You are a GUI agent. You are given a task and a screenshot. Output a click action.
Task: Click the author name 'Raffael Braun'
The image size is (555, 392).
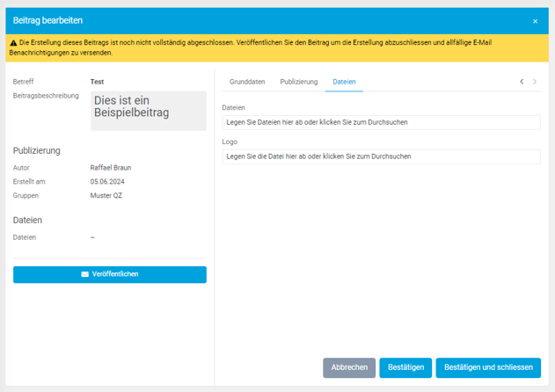pos(111,168)
